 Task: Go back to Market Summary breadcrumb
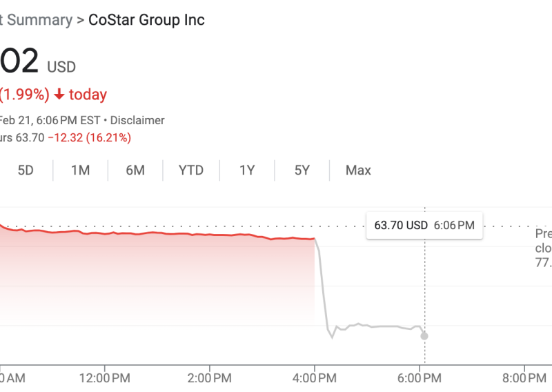tap(34, 19)
